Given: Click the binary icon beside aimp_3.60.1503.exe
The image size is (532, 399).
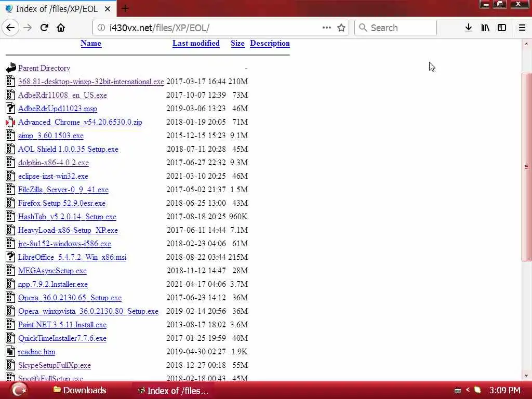Looking at the screenshot, I should [10, 136].
